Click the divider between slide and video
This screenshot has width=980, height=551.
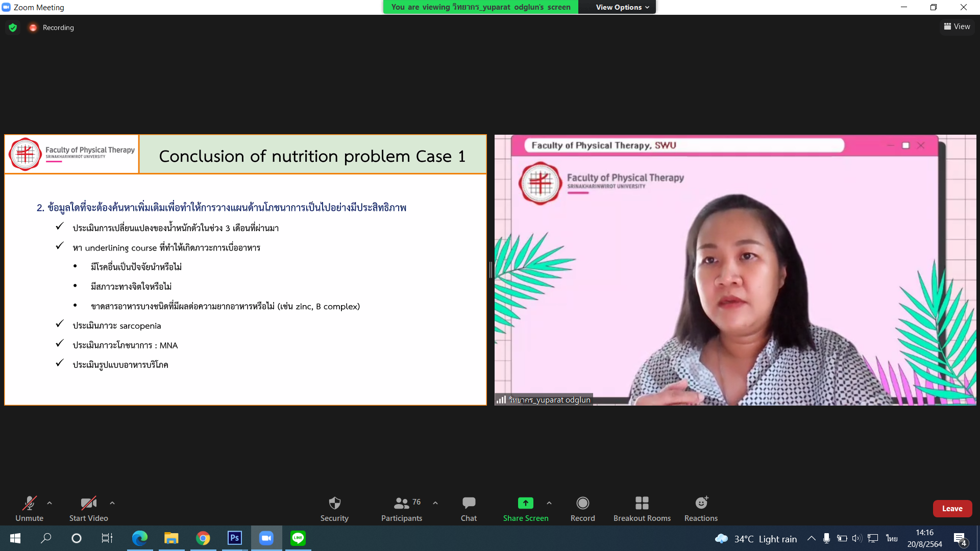[491, 270]
